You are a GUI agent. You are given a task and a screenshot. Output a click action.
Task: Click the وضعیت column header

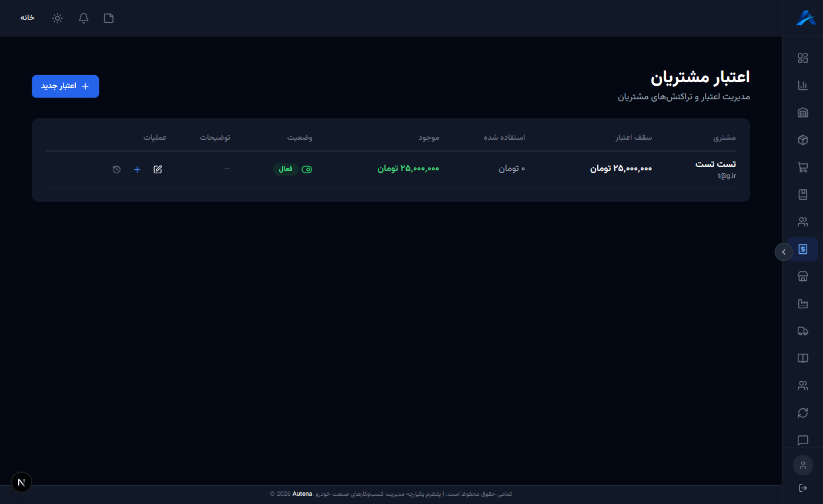(x=299, y=137)
